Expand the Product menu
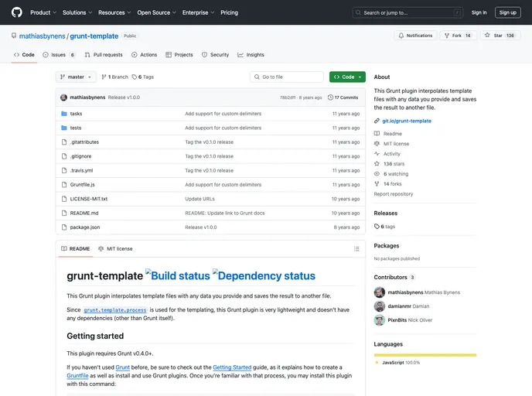532x396 pixels. (42, 12)
